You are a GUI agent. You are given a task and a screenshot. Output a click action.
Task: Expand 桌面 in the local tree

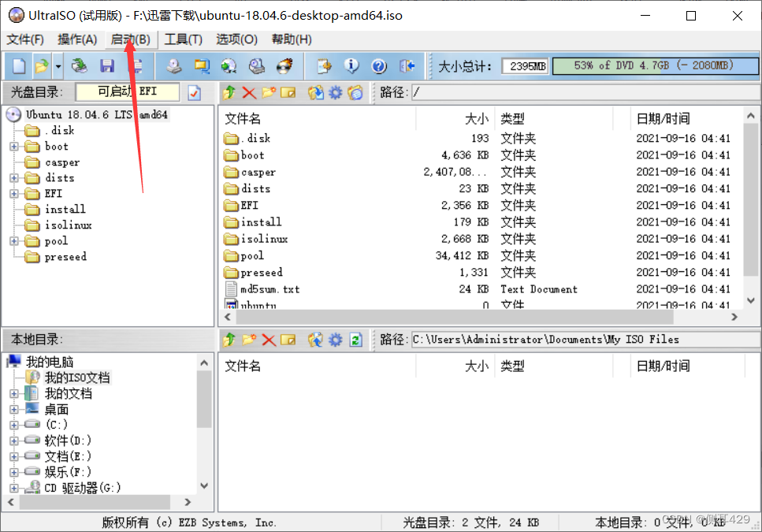(13, 409)
